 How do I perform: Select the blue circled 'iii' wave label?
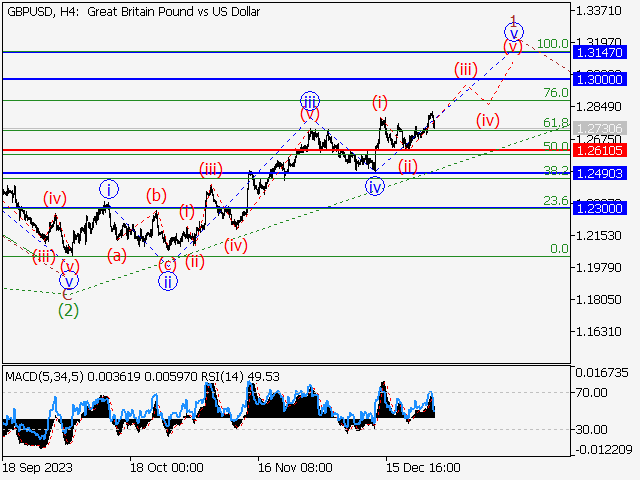pos(310,101)
